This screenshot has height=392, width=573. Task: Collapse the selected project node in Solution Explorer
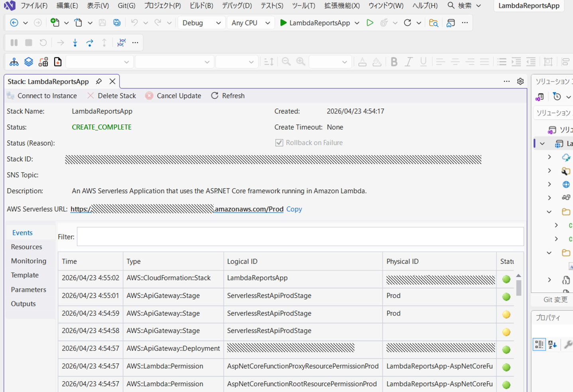click(x=542, y=144)
